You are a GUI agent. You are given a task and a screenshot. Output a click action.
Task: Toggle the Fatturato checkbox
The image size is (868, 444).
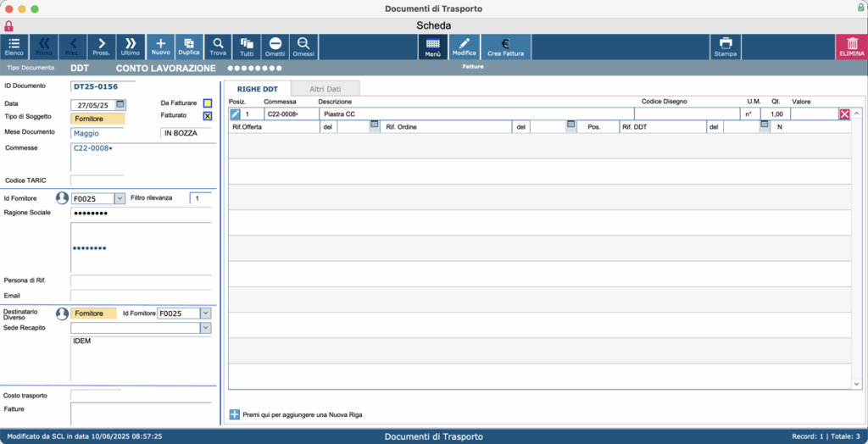208,116
